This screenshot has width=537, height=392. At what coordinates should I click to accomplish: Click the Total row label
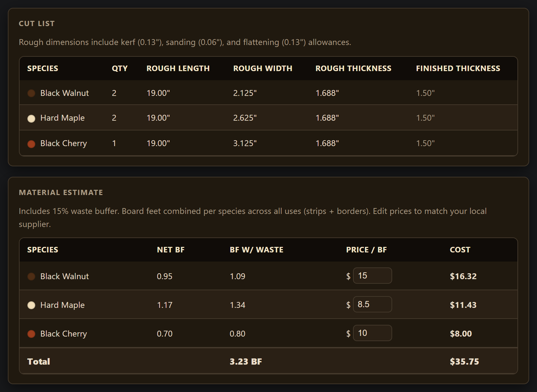pyautogui.click(x=38, y=361)
